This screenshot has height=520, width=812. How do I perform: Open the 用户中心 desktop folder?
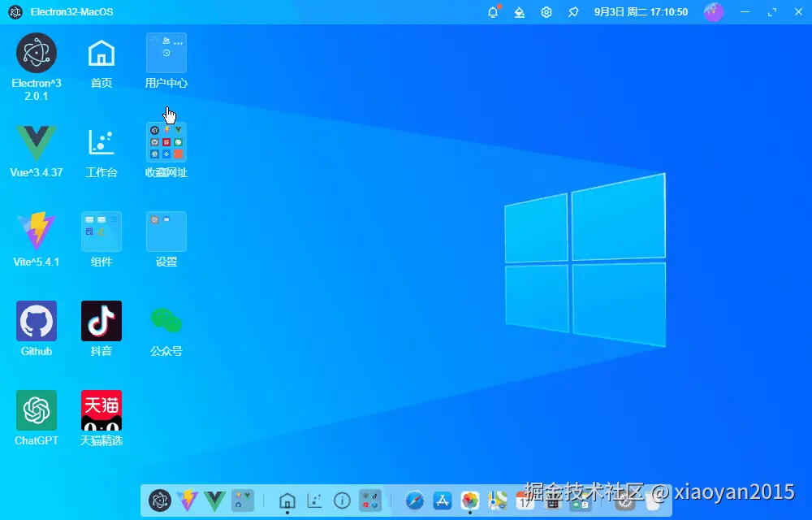[x=166, y=53]
